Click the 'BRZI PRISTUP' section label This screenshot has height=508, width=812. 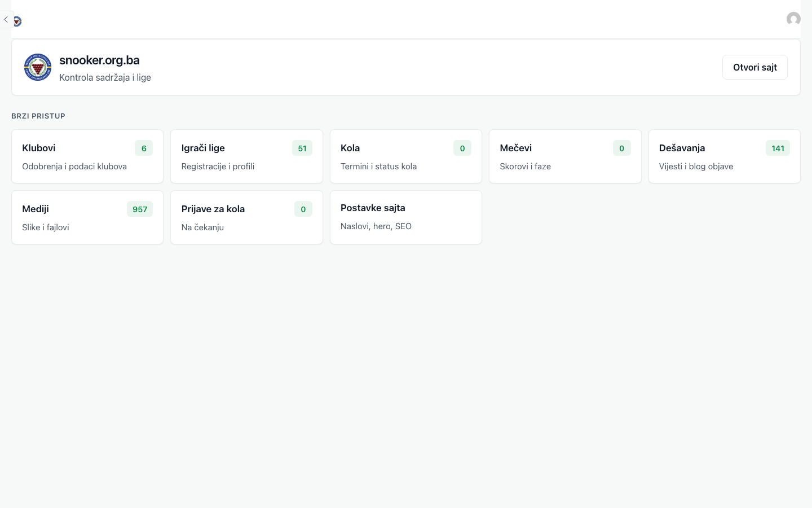tap(38, 116)
